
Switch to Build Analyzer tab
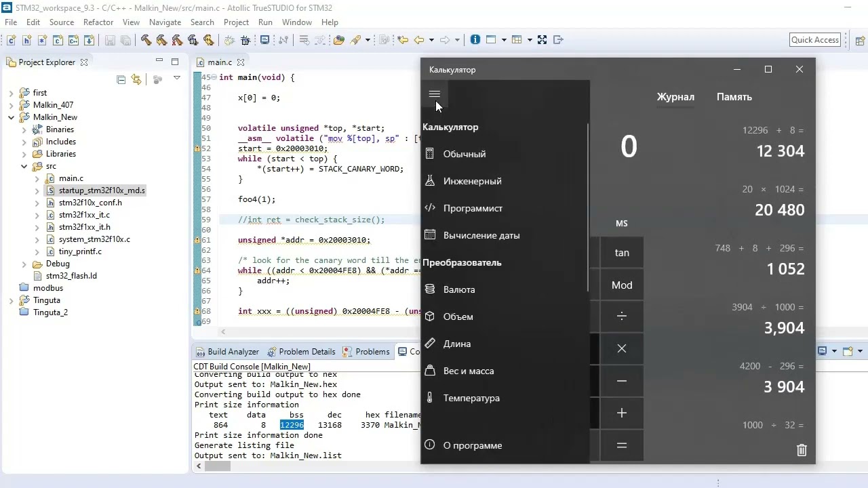pos(227,352)
